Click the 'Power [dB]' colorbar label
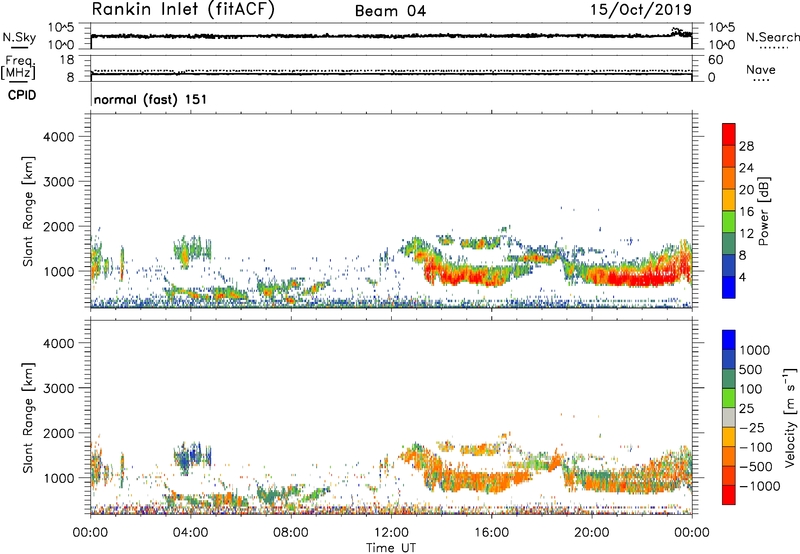 763,211
